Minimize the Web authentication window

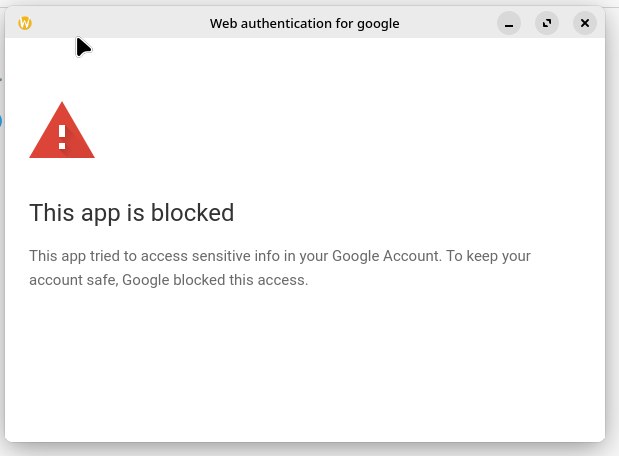(x=509, y=23)
